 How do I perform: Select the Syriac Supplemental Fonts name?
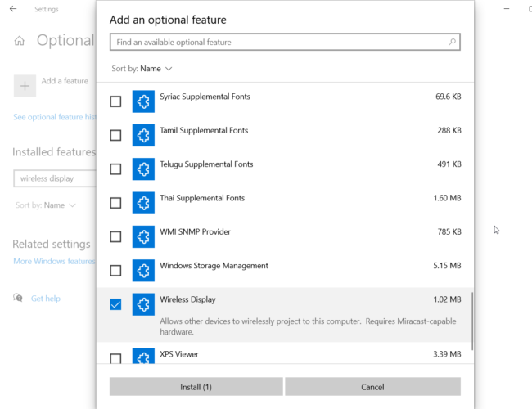tap(205, 97)
